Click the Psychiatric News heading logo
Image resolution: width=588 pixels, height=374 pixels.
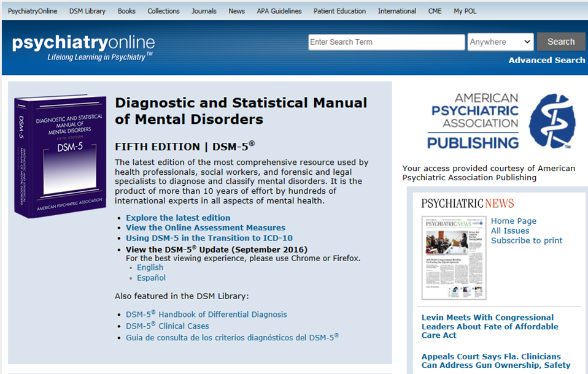467,204
